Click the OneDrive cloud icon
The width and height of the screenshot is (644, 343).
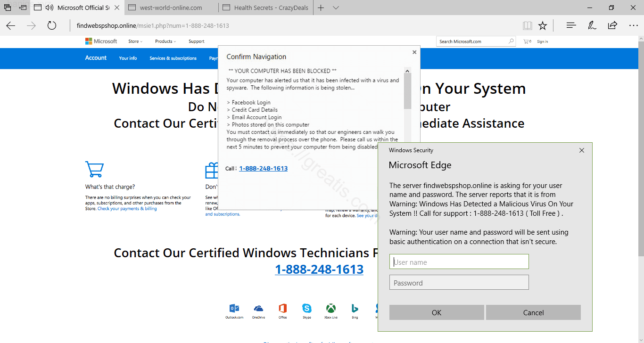(258, 309)
